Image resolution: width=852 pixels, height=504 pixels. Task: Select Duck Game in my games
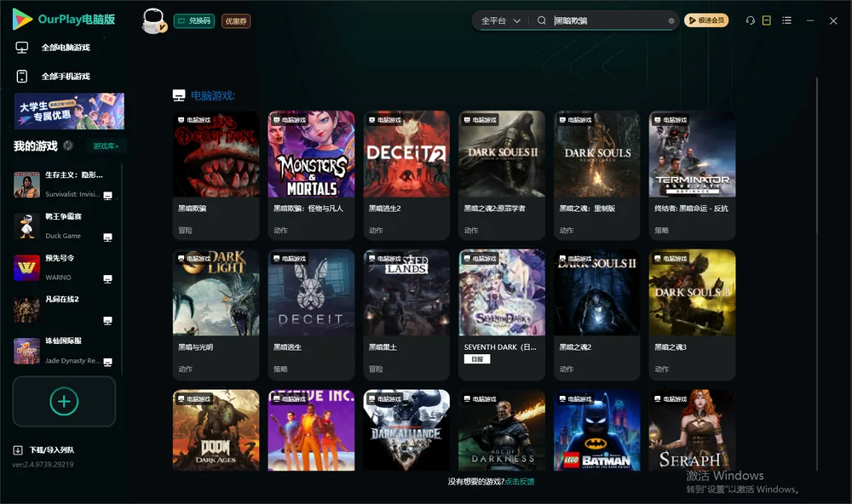tap(64, 226)
